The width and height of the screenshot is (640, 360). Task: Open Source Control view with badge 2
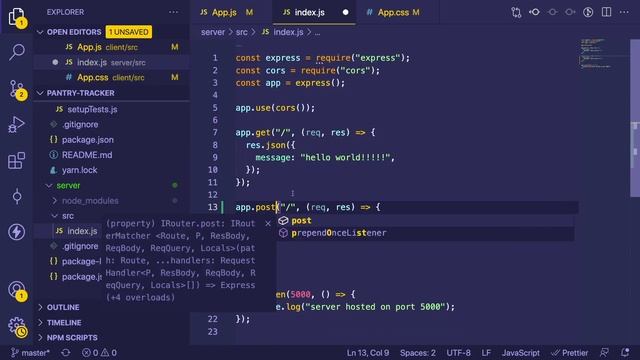coord(17,89)
